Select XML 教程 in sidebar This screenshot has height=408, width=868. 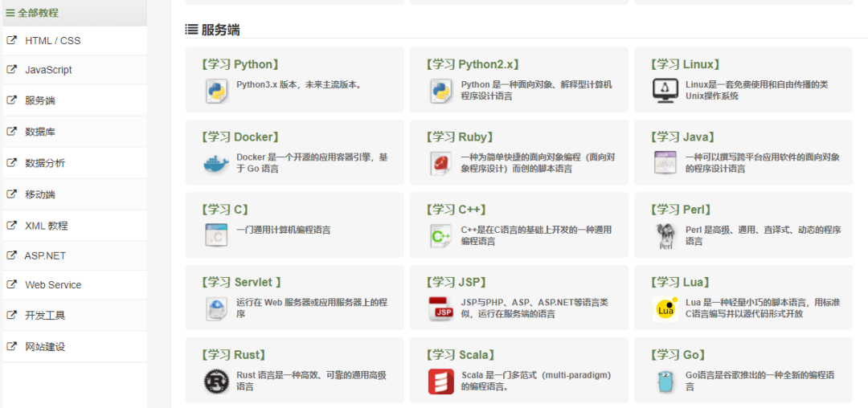75,225
